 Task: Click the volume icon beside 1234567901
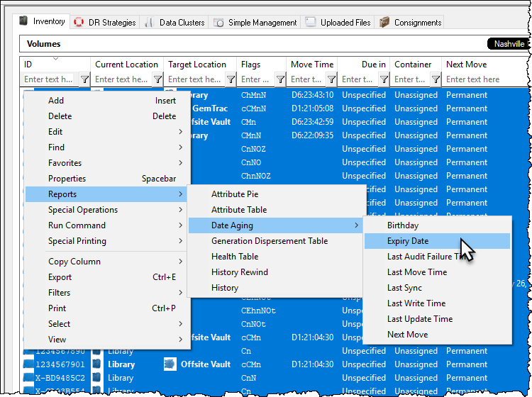(x=28, y=364)
